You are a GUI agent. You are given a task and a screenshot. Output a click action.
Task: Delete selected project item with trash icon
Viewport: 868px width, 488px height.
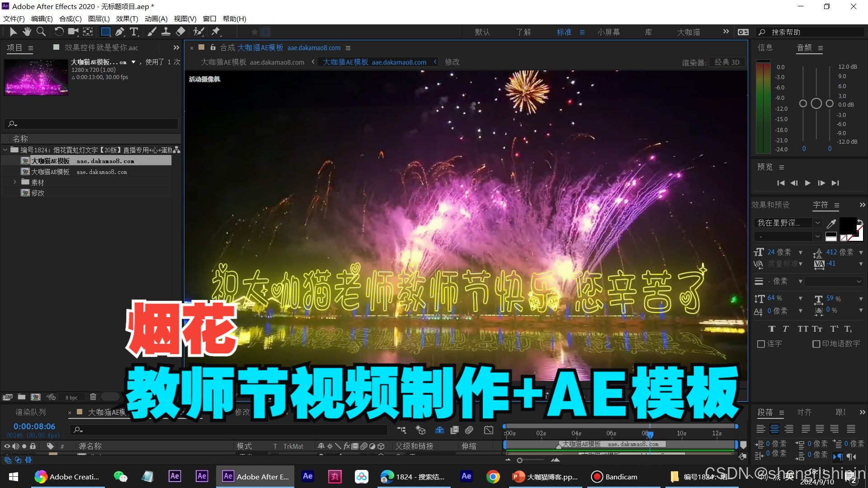click(x=93, y=397)
